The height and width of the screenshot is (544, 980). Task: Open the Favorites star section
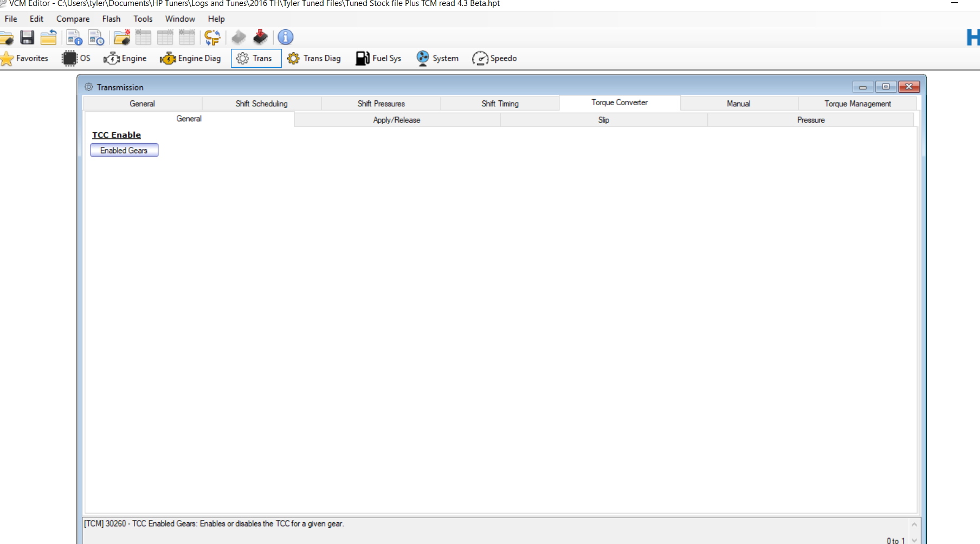(24, 59)
